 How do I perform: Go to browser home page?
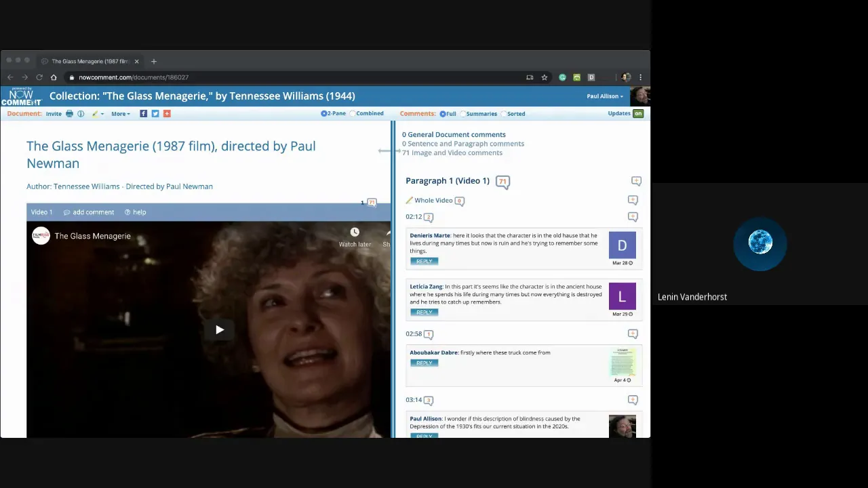pos(54,78)
